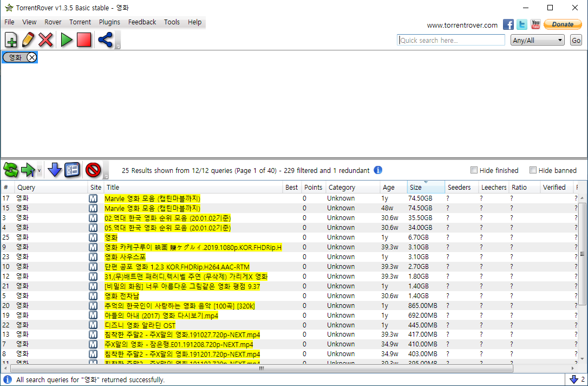588x386 pixels.
Task: Click the horizontal results scrollbar thumb
Action: tap(262, 368)
